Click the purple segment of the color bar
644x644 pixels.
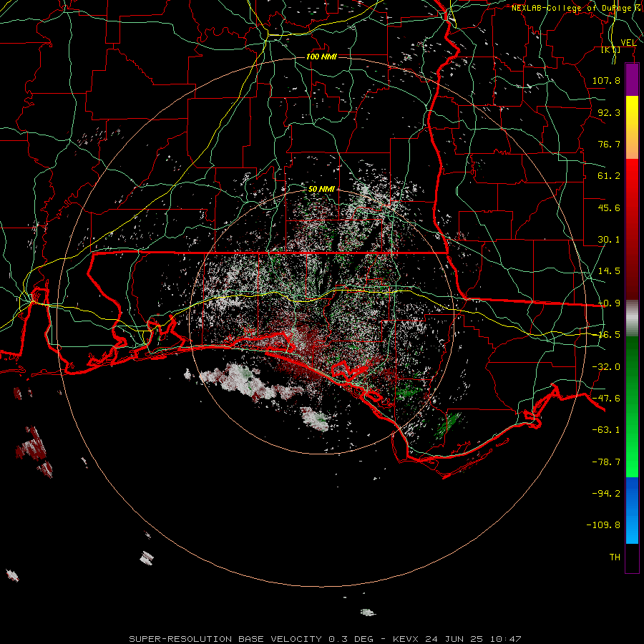click(x=632, y=79)
